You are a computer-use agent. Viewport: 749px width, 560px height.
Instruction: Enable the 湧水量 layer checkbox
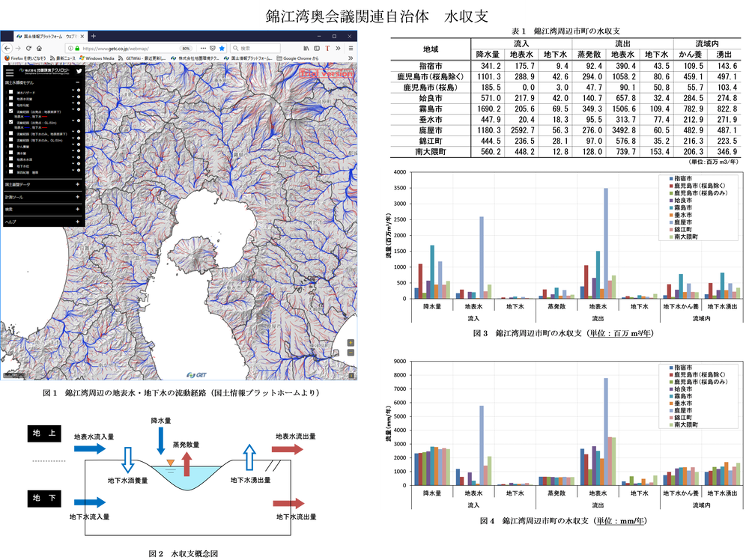(11, 153)
